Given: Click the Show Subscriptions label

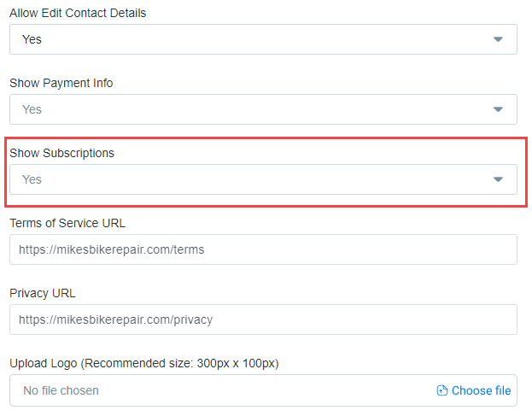Looking at the screenshot, I should (61, 153).
